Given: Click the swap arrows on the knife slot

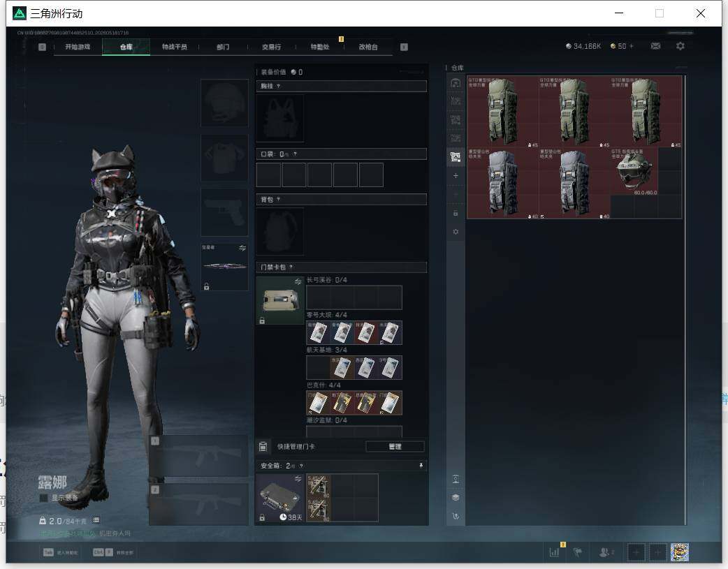Looking at the screenshot, I should (x=242, y=248).
